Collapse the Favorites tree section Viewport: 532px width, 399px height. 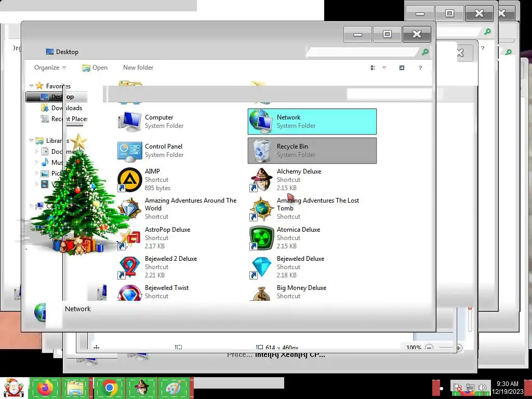coord(32,86)
